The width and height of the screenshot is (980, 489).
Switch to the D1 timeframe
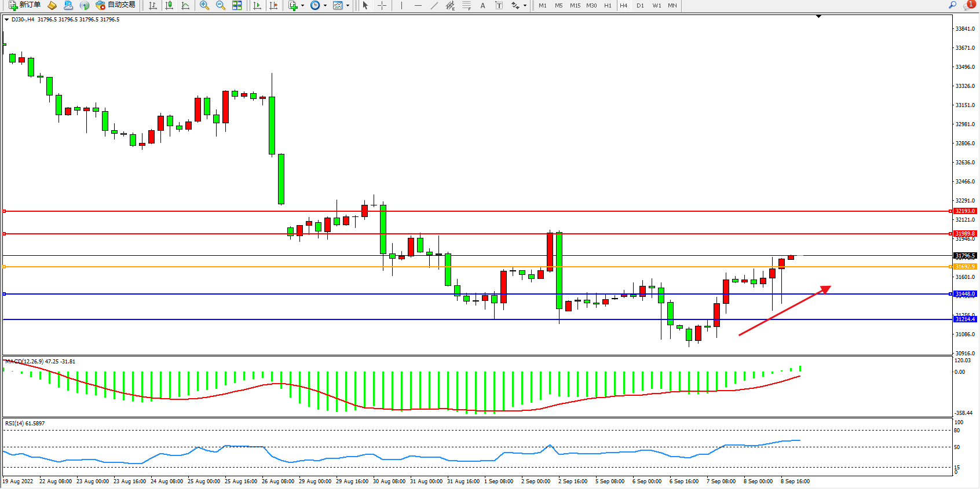tap(640, 5)
